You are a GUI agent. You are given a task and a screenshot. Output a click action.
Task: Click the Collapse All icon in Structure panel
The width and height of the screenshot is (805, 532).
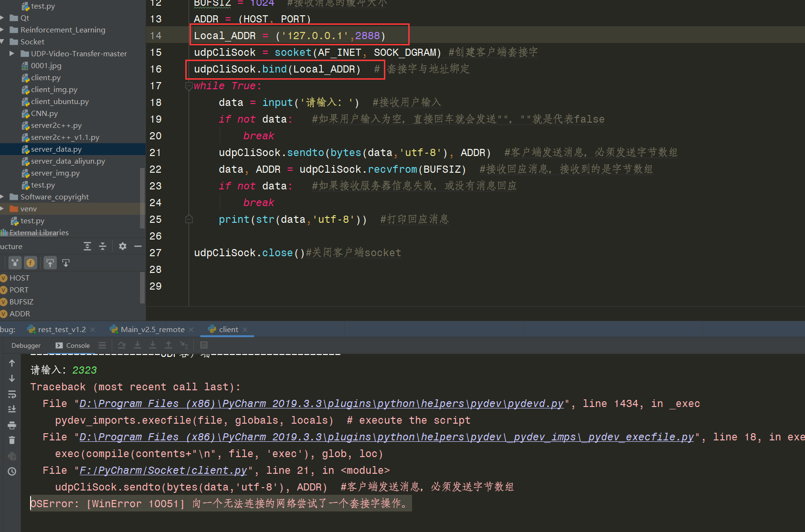coord(103,246)
